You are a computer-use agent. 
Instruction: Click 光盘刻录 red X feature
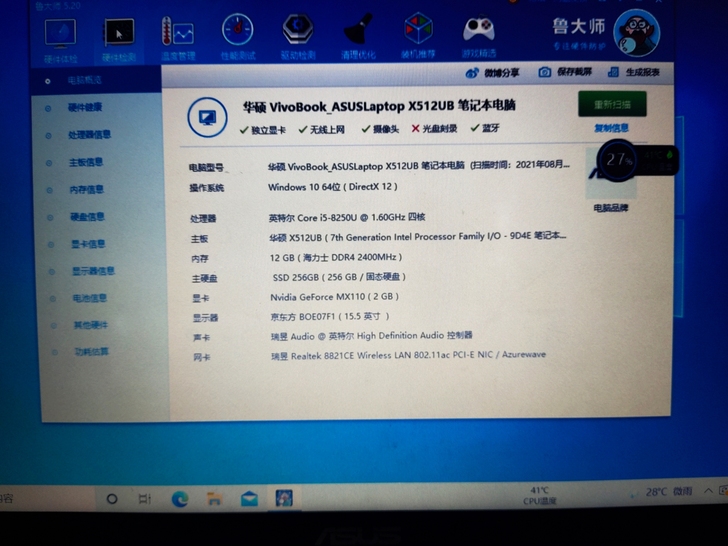coord(434,129)
